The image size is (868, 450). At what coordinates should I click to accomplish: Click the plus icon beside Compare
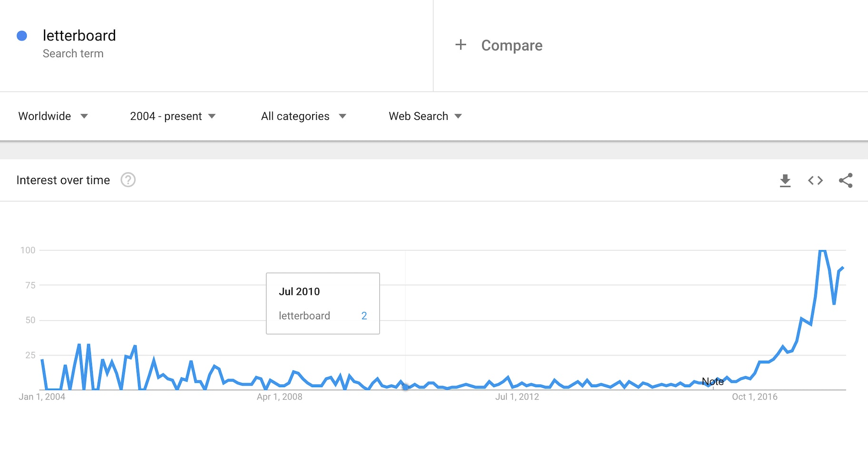pos(460,45)
